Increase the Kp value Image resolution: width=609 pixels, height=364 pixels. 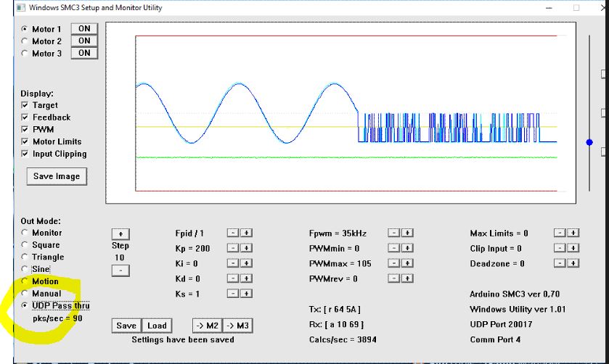coord(246,248)
